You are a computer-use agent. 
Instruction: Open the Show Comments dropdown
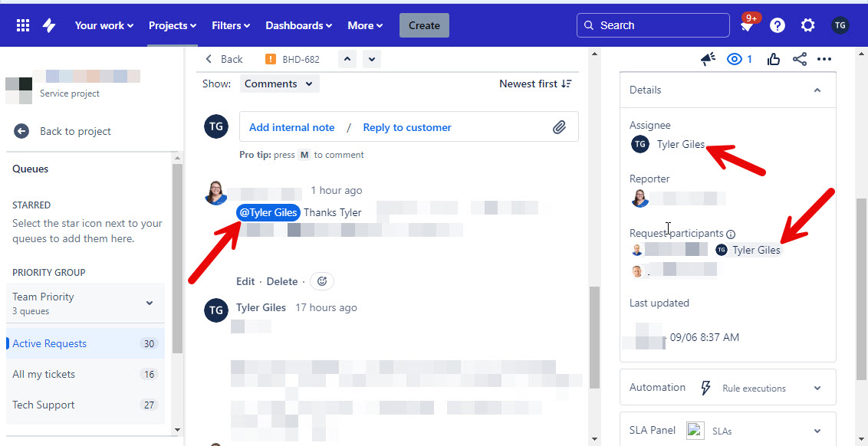pyautogui.click(x=280, y=84)
